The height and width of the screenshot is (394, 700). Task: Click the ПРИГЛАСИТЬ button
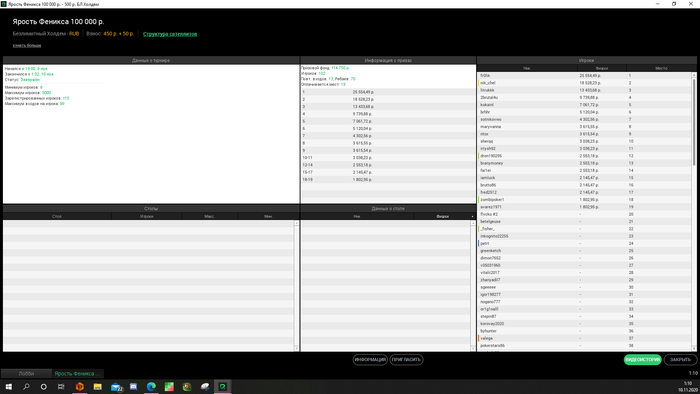406,360
